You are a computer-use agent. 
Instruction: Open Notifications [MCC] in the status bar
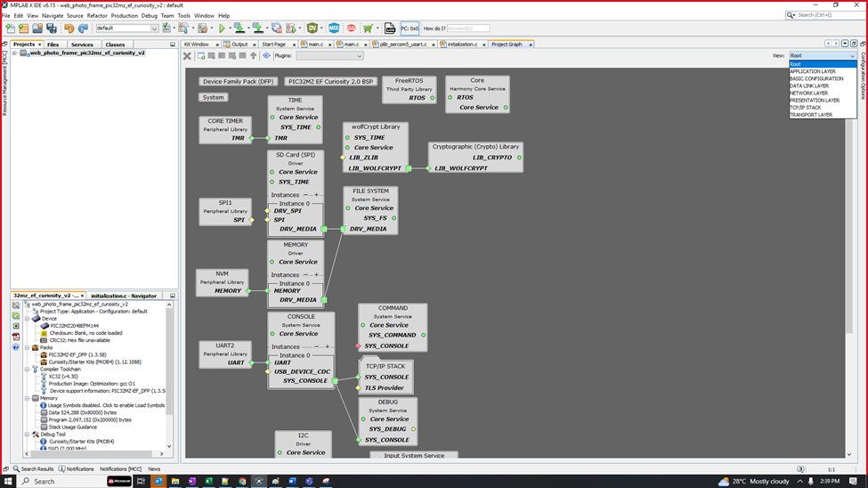[x=121, y=469]
